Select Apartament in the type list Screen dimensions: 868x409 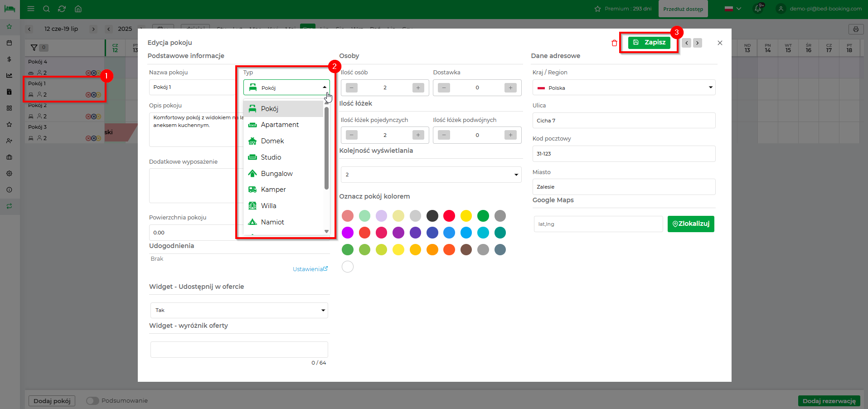tap(283, 125)
